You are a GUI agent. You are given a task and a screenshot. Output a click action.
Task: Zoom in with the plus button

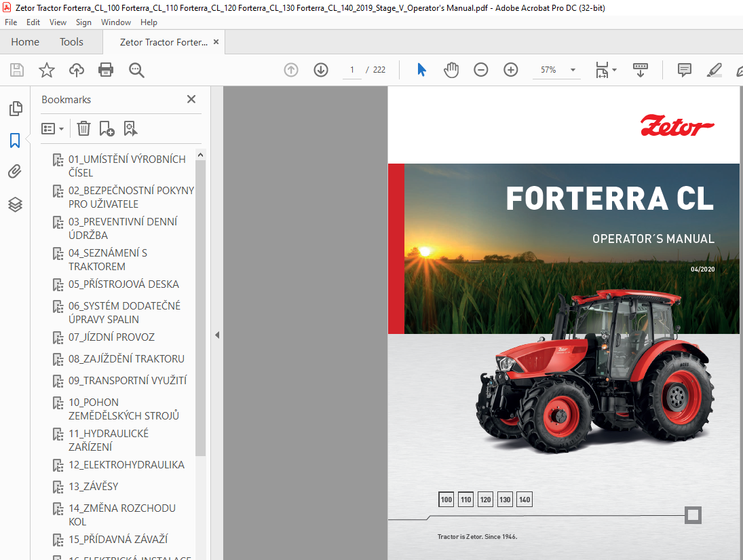pos(510,70)
